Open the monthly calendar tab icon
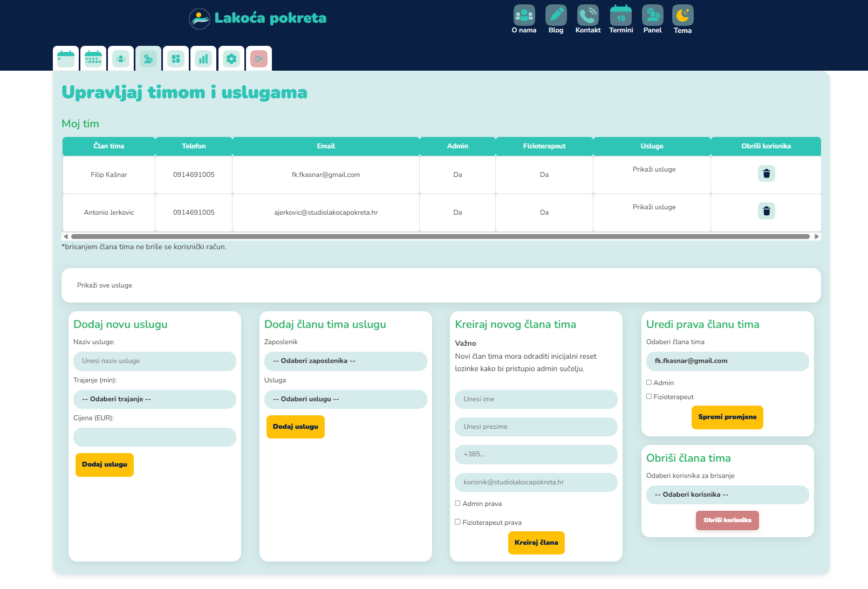Image resolution: width=868 pixels, height=589 pixels. click(x=93, y=59)
